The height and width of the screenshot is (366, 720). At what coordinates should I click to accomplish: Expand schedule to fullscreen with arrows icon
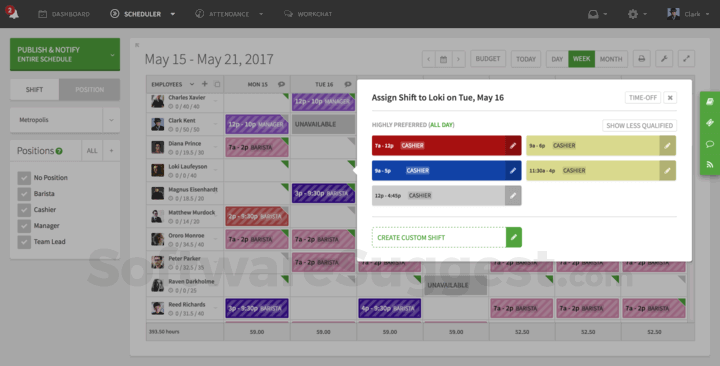686,59
